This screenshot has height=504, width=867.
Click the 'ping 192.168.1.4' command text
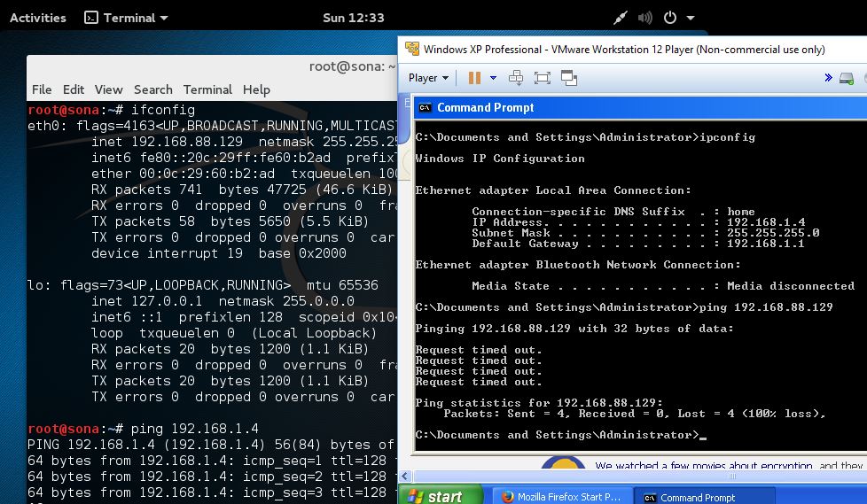pyautogui.click(x=195, y=429)
